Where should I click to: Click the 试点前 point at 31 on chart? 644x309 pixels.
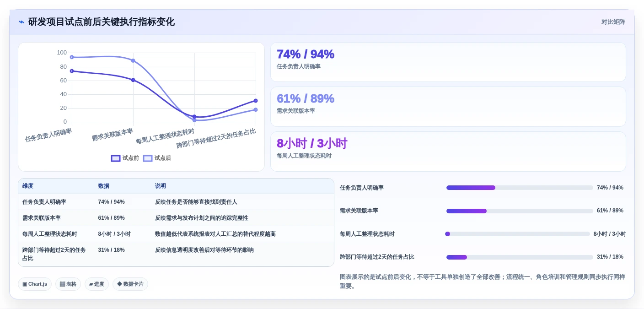click(x=256, y=101)
